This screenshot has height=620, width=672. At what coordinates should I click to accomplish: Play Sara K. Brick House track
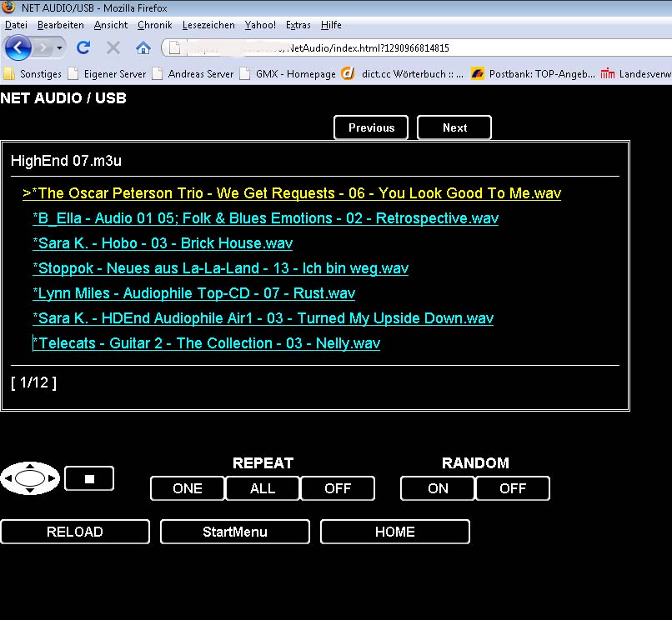[163, 243]
